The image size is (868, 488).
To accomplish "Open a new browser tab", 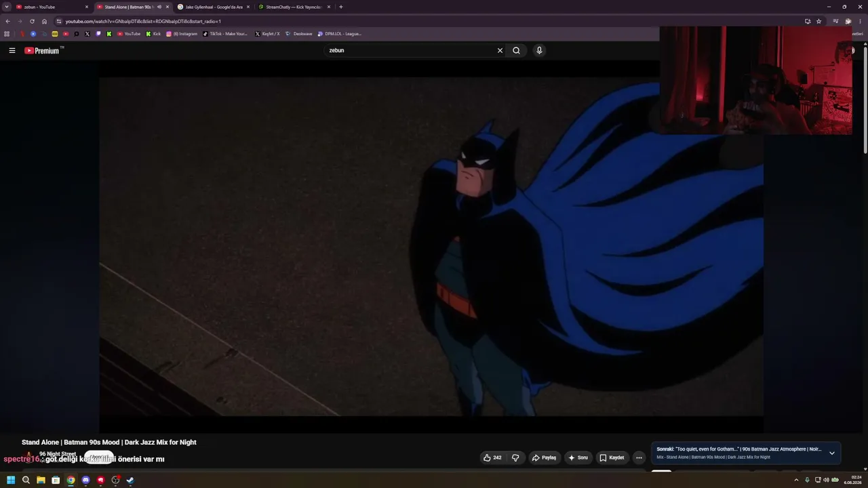I will pyautogui.click(x=340, y=7).
